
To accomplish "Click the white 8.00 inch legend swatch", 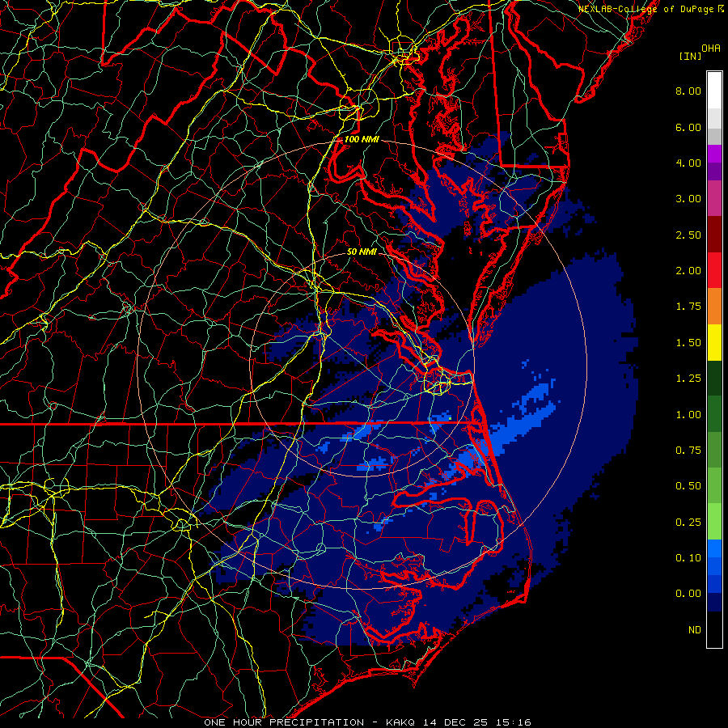I will point(714,90).
